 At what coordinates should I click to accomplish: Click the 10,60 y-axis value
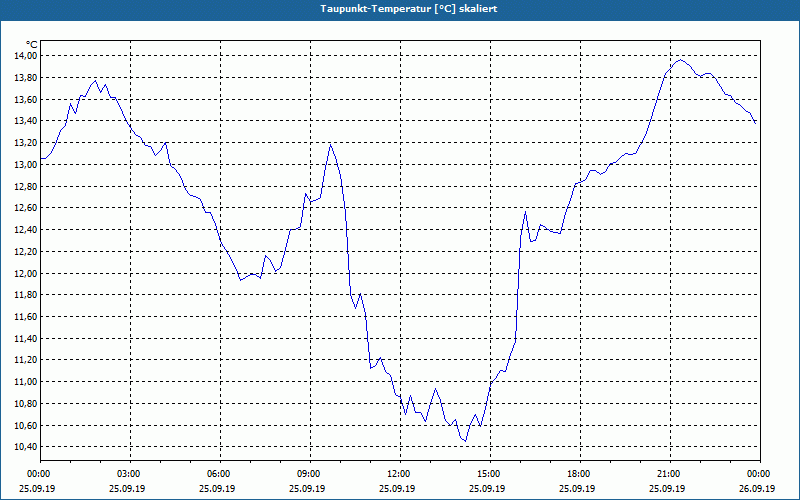(27, 425)
